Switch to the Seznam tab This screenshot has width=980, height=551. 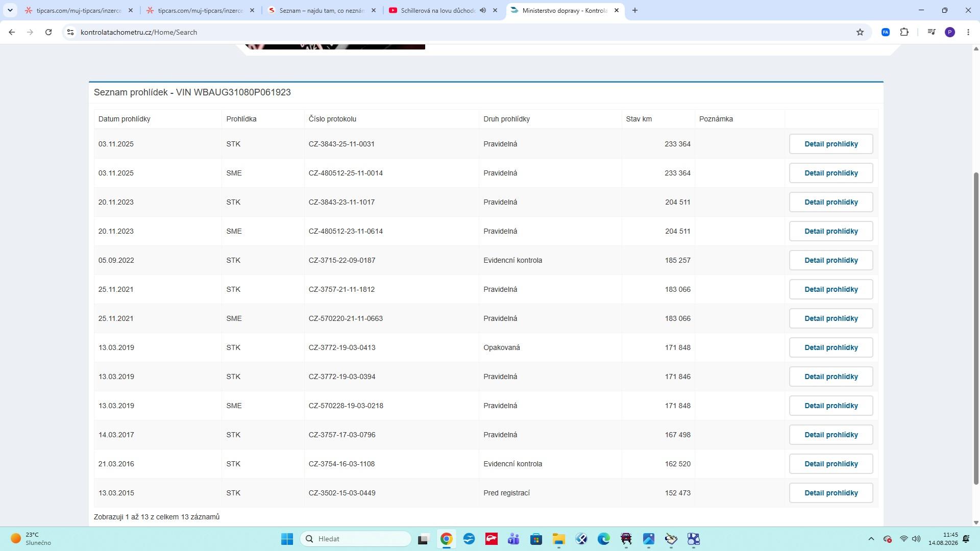321,10
